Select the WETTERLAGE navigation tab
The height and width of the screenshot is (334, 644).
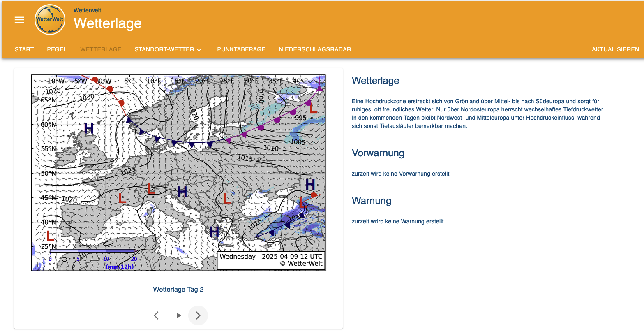101,49
